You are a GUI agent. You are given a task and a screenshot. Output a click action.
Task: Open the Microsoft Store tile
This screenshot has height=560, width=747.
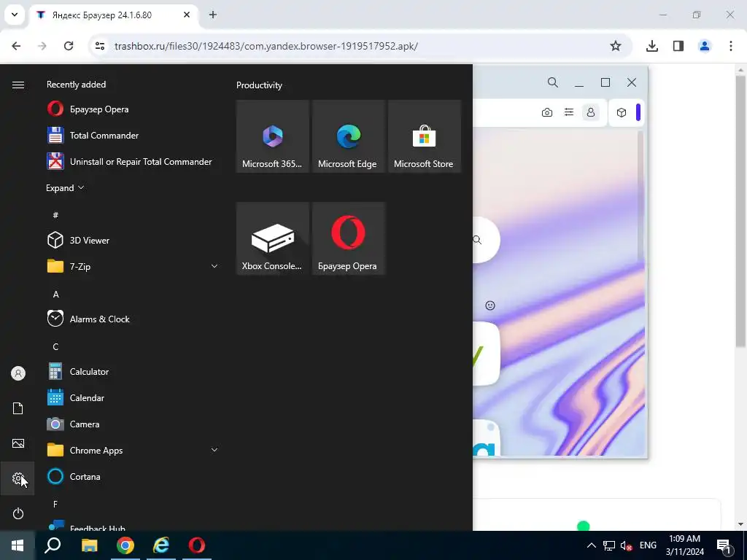coord(424,136)
